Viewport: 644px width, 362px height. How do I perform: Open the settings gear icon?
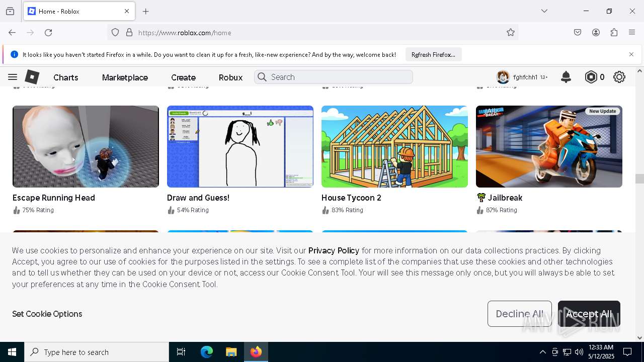click(619, 77)
